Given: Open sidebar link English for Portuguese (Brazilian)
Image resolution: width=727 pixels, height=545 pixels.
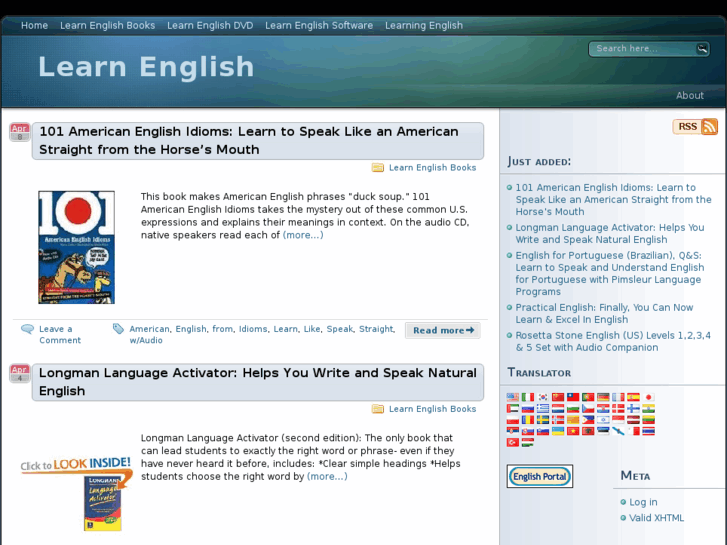Looking at the screenshot, I should point(610,273).
